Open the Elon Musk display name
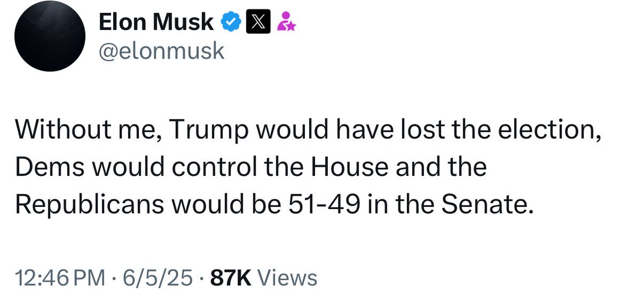The width and height of the screenshot is (644, 301). click(157, 21)
